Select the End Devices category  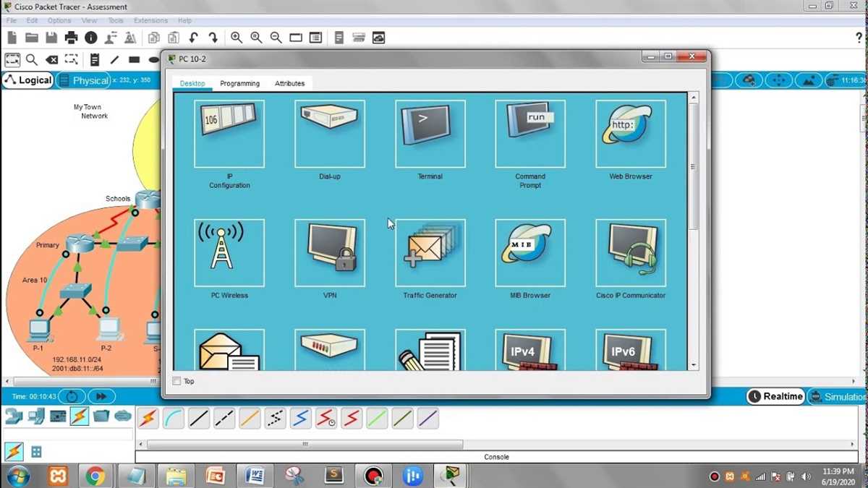[36, 416]
